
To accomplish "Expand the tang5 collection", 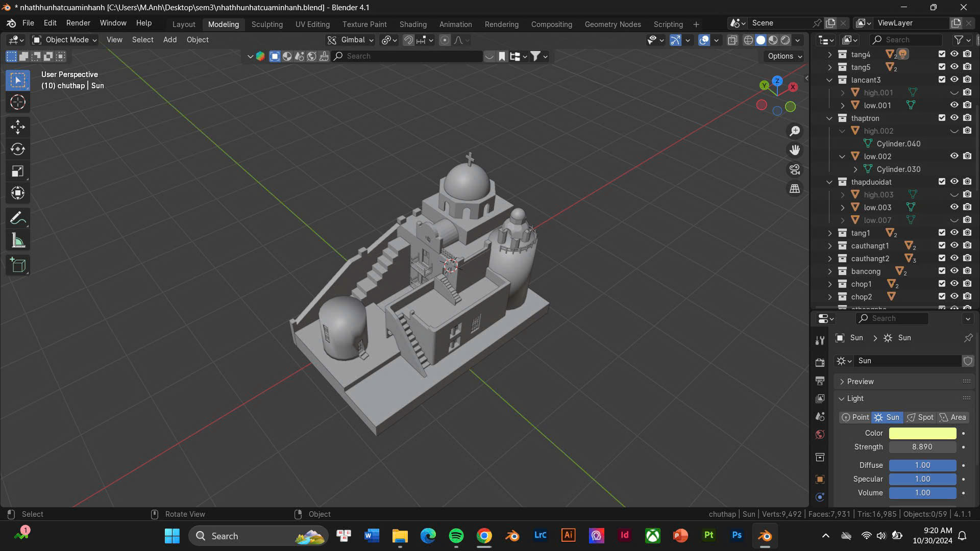I will [x=829, y=67].
